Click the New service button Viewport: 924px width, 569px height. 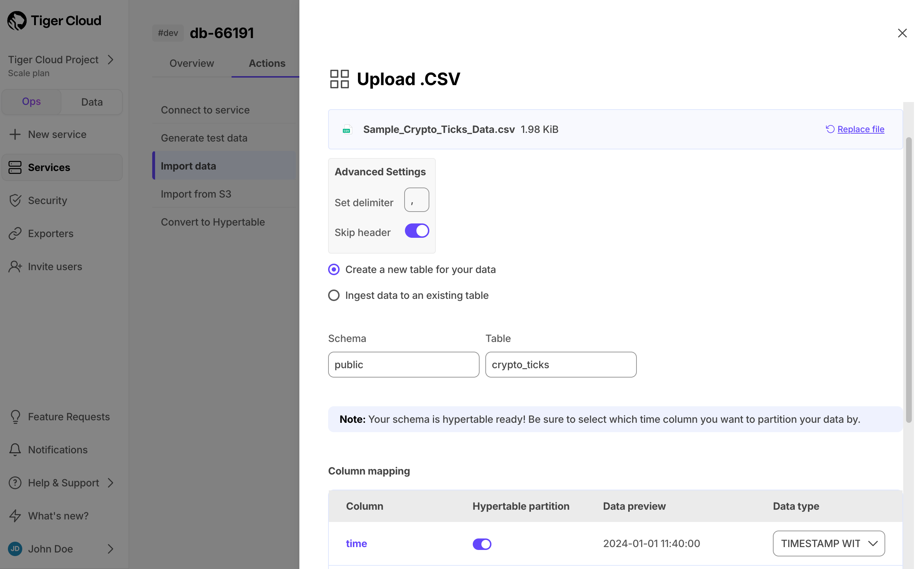57,134
